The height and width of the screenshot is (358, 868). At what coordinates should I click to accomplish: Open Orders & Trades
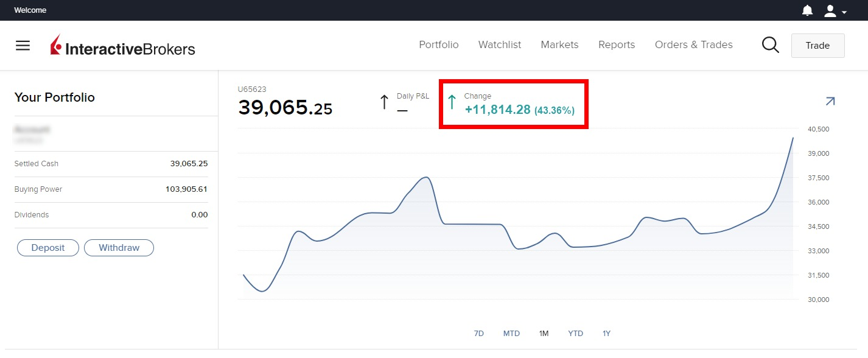[x=693, y=44]
